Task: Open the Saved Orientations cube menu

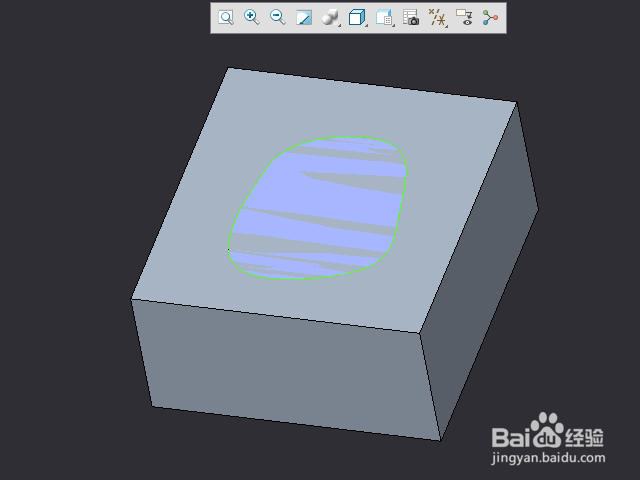Action: (357, 18)
